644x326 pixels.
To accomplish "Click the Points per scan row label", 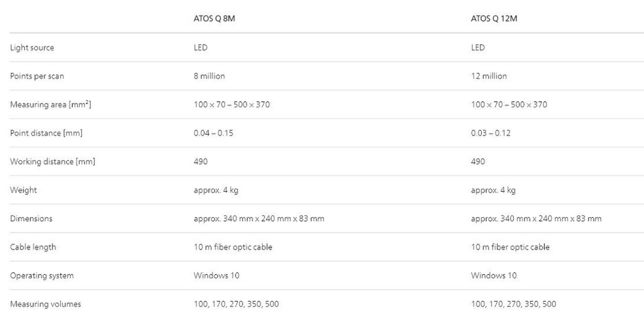I will pos(37,76).
